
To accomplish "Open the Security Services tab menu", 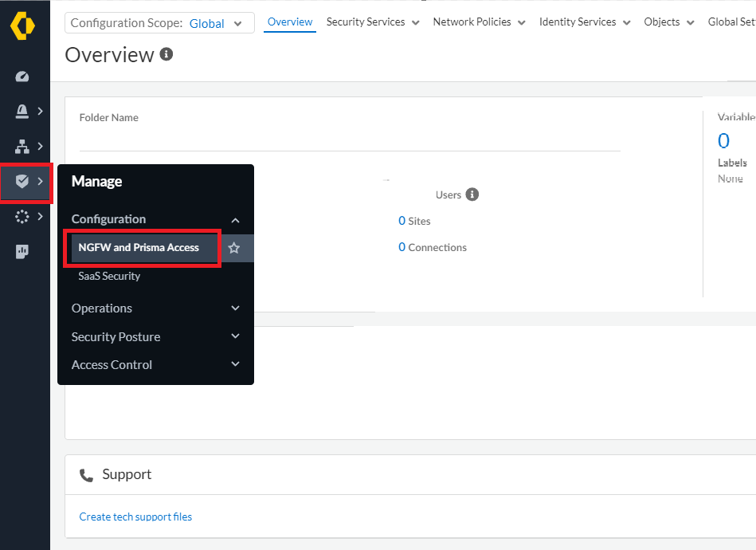I will 373,22.
